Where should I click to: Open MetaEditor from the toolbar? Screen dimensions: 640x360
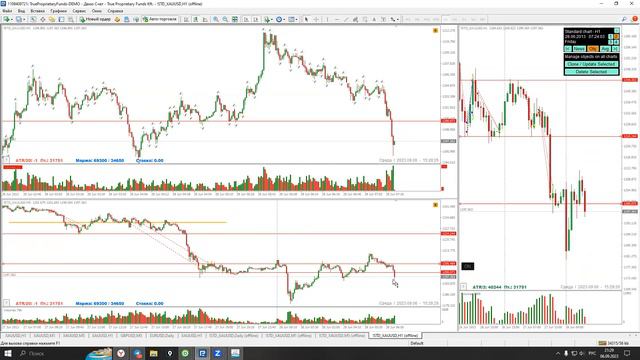click(x=118, y=19)
